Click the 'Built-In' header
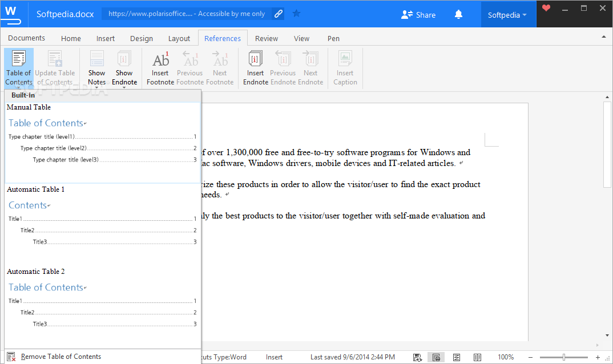 point(23,95)
